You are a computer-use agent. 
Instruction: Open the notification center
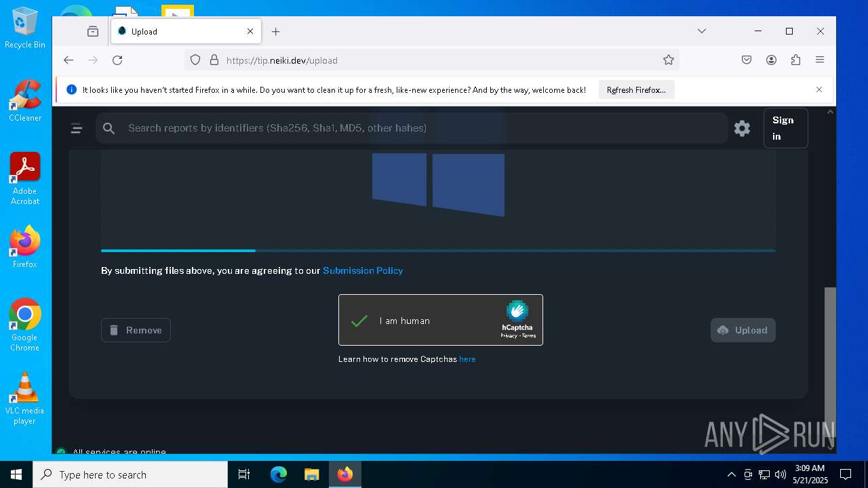[x=846, y=474]
